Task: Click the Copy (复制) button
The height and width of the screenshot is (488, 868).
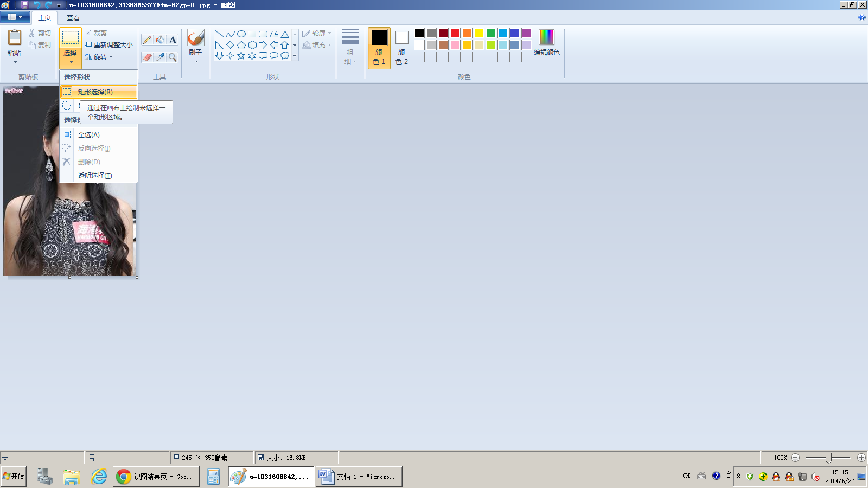Action: coord(40,45)
